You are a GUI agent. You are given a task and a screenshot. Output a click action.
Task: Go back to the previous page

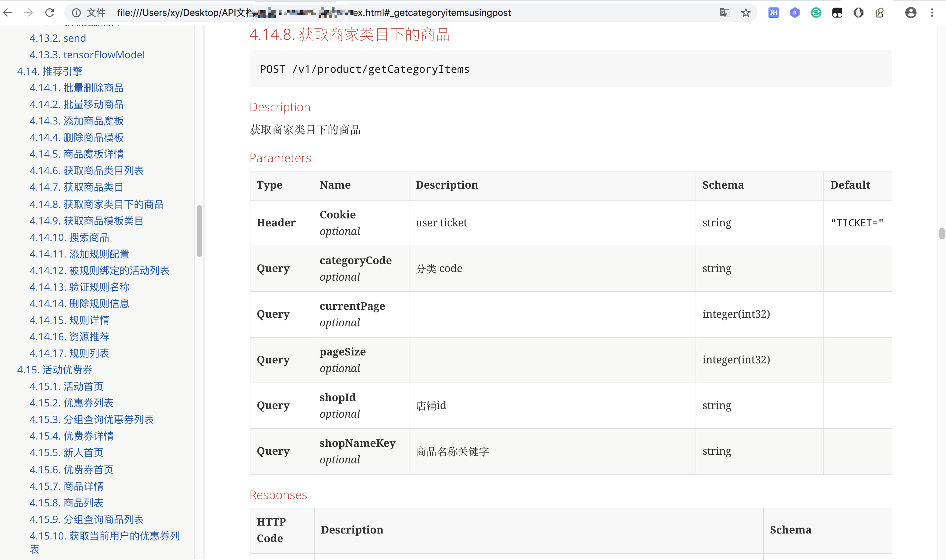(x=8, y=13)
